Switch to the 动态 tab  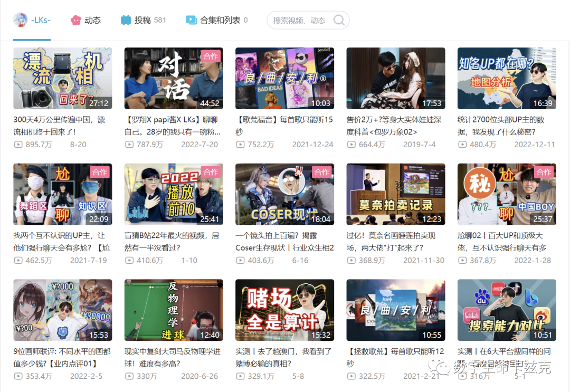(85, 20)
